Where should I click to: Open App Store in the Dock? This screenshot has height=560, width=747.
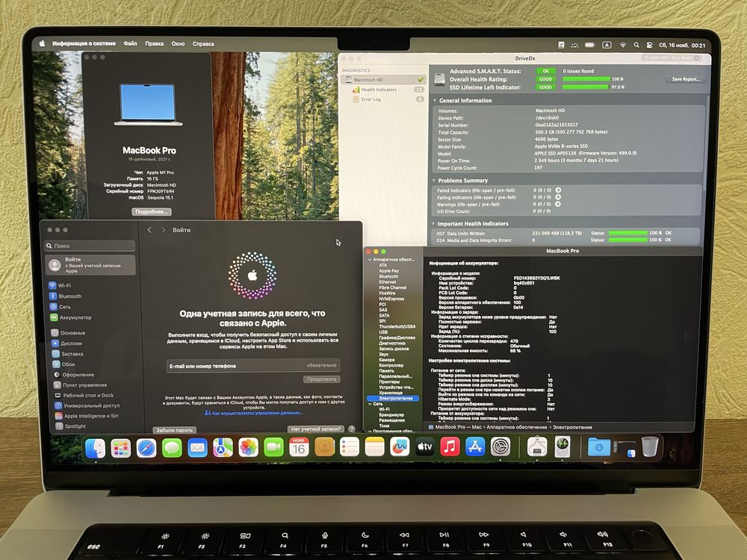coord(475,447)
